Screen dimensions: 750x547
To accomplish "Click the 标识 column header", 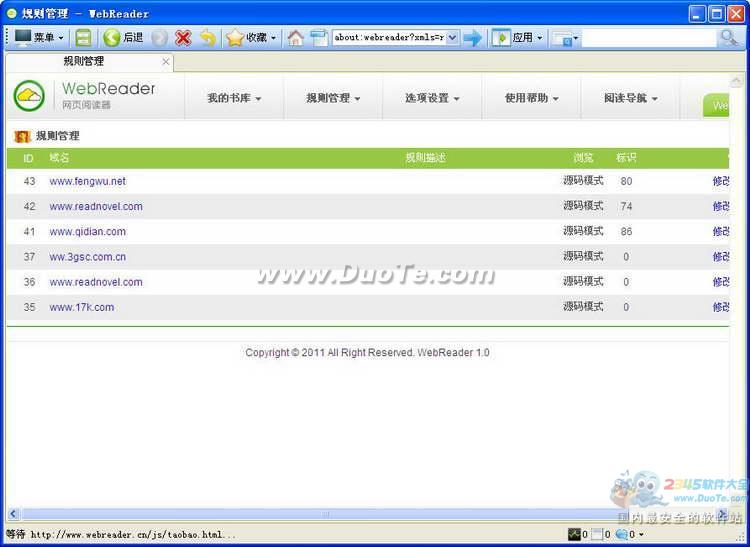I will tap(626, 158).
